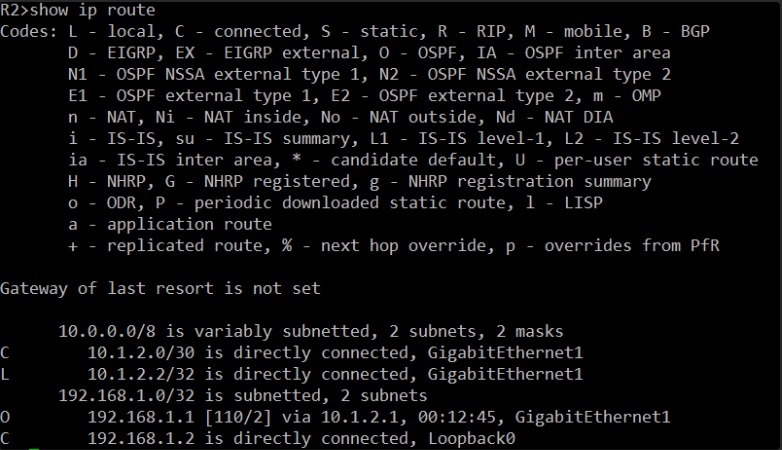
Task: Click the 10.0.0.0/8 variably subnetted line
Action: (x=310, y=331)
